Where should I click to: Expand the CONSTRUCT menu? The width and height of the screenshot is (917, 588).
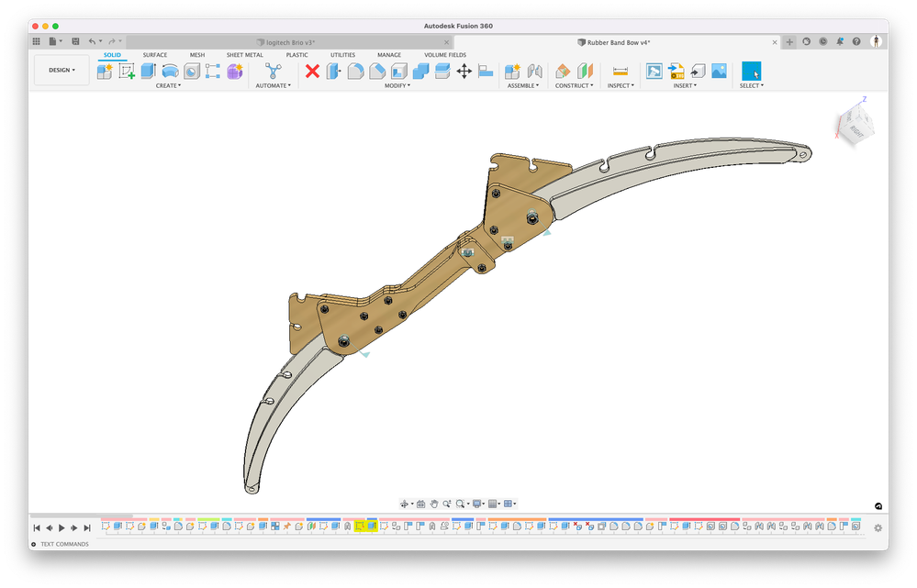(x=575, y=86)
